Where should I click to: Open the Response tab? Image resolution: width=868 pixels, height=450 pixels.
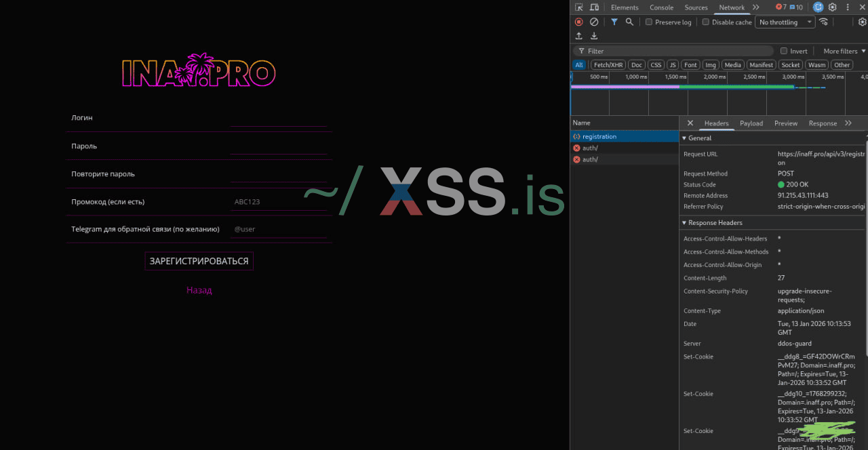823,123
